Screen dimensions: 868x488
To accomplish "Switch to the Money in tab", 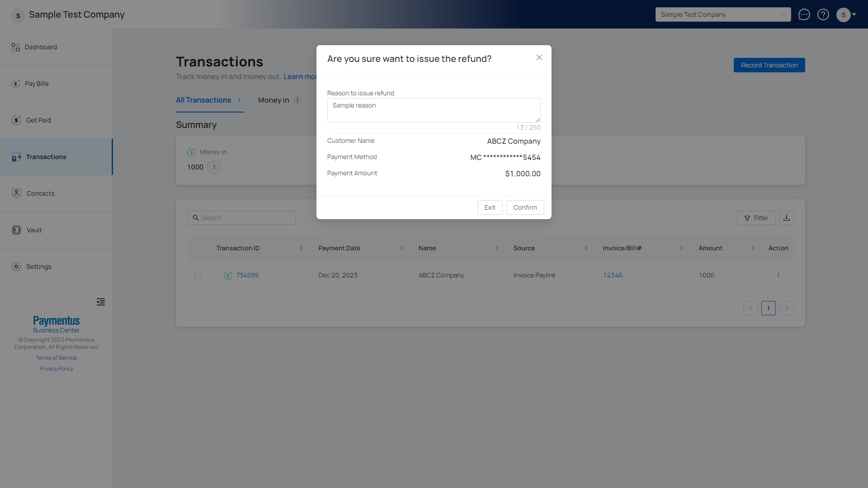I will click(274, 100).
